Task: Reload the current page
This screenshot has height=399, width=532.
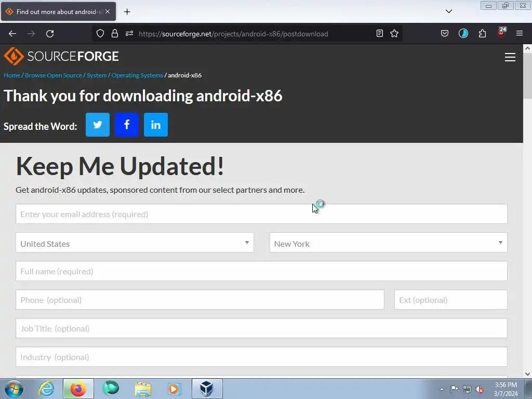Action: pyautogui.click(x=50, y=34)
